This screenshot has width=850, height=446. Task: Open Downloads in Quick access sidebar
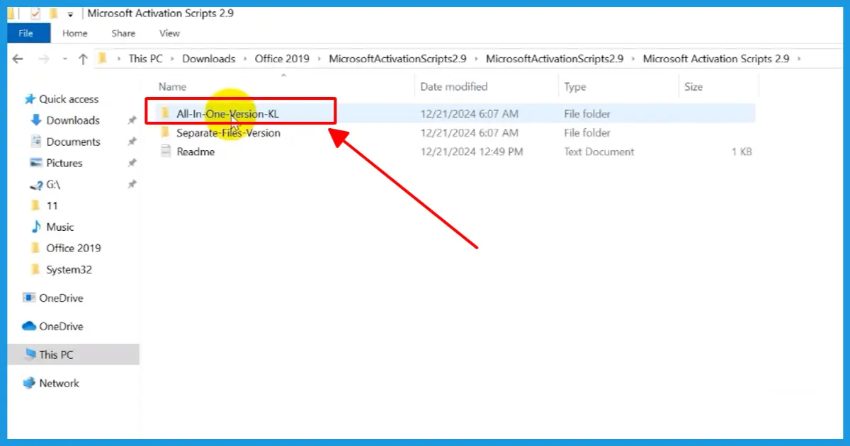coord(72,121)
